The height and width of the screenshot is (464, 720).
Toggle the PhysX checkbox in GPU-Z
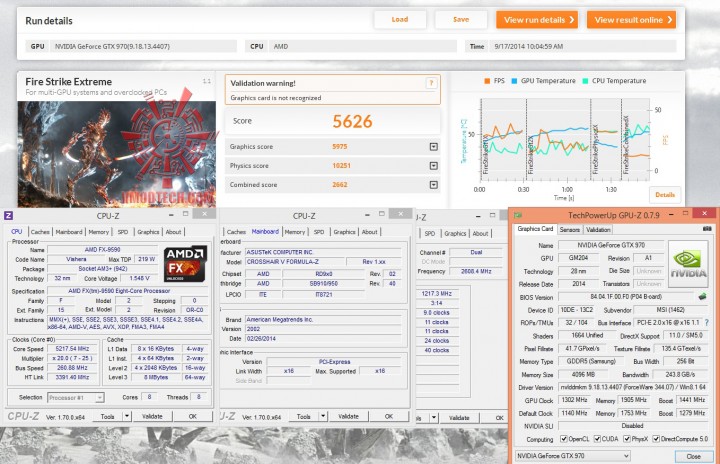click(x=627, y=439)
